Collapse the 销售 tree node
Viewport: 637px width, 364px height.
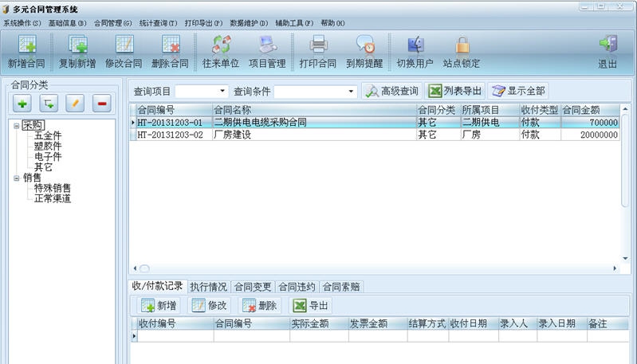(16, 178)
